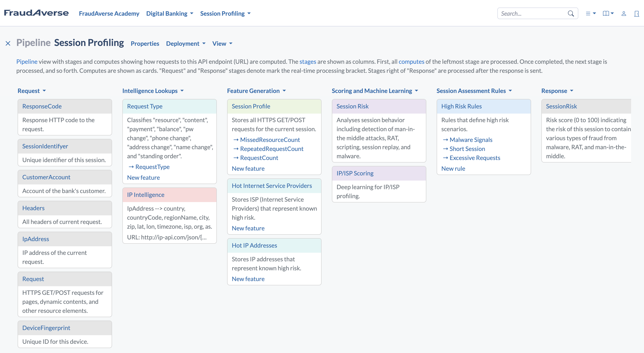
Task: Open the Deployment dropdown
Action: [x=186, y=44]
